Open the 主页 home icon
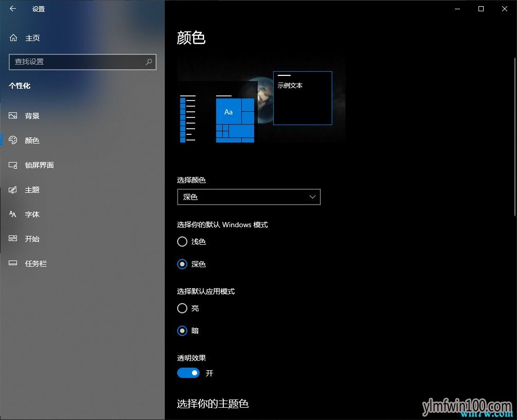The image size is (517, 420). (13, 38)
